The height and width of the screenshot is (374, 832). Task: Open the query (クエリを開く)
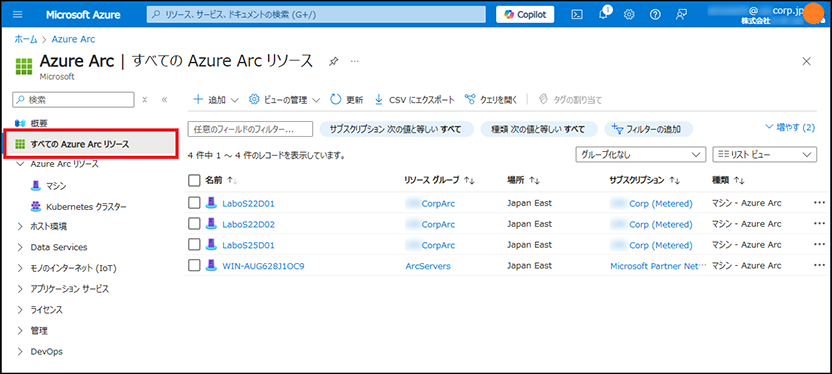pos(491,99)
